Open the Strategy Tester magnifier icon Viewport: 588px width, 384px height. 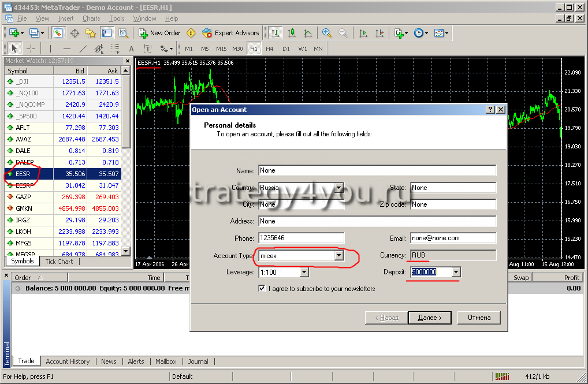[x=123, y=33]
